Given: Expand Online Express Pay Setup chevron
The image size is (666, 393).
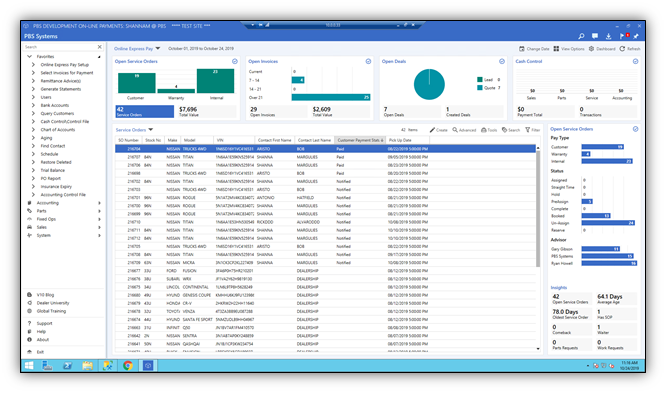Looking at the screenshot, I should point(33,65).
